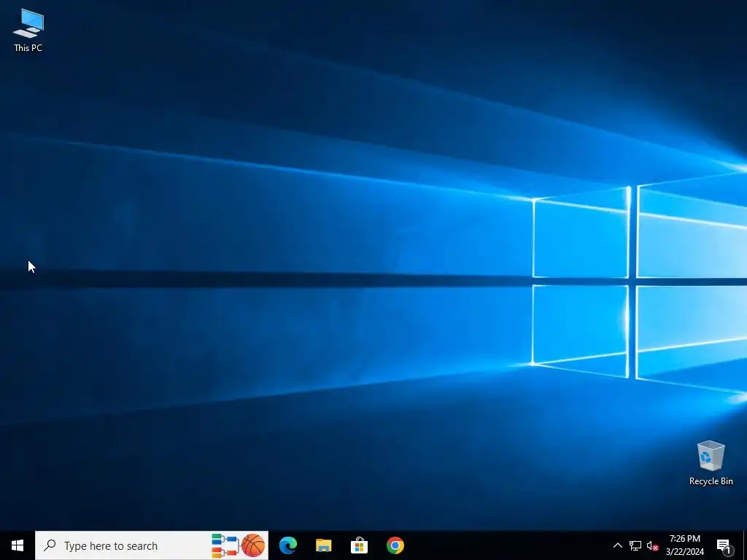
Task: Open the network status icon
Action: coord(635,545)
